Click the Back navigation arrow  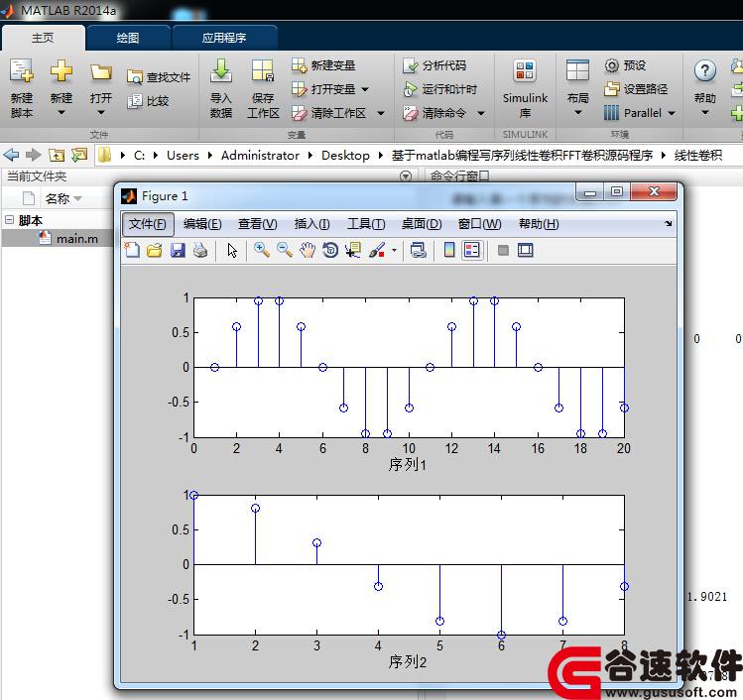[x=11, y=155]
